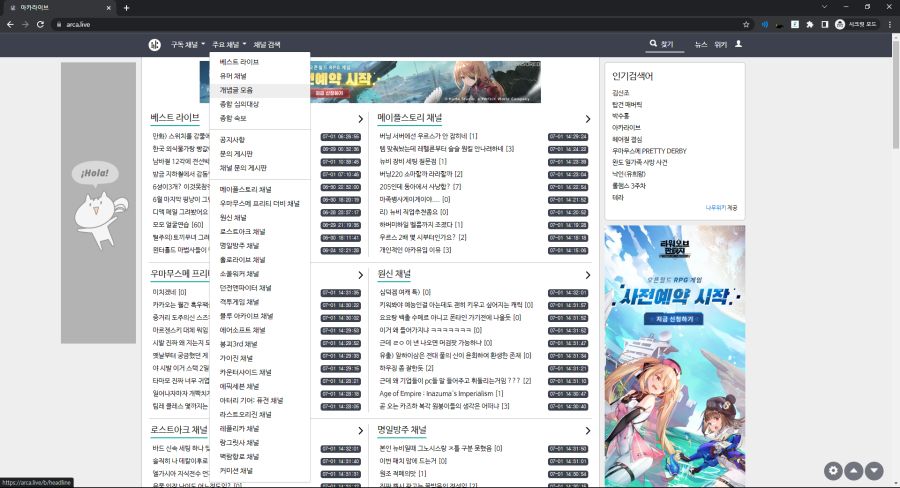Select 커미션 채널 menu item
The image size is (900, 488).
pos(260,471)
